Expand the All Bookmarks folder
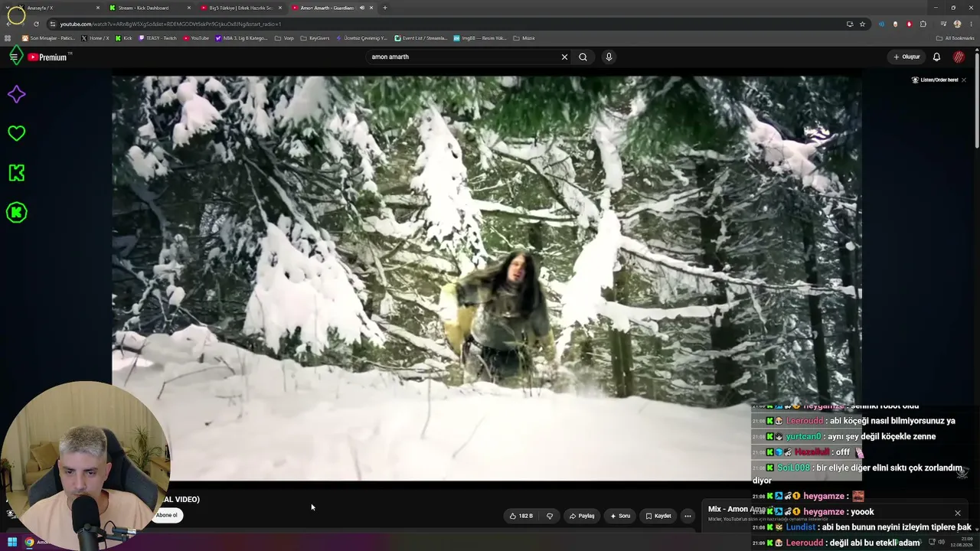 [x=955, y=37]
